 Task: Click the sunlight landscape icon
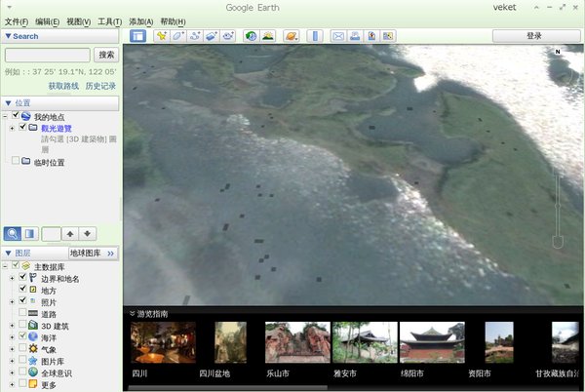tap(267, 36)
